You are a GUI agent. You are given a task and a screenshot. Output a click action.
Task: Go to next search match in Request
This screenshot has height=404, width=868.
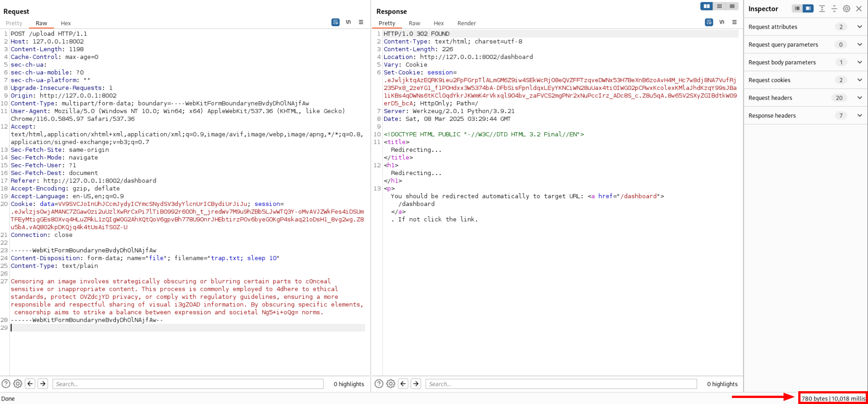pos(43,384)
